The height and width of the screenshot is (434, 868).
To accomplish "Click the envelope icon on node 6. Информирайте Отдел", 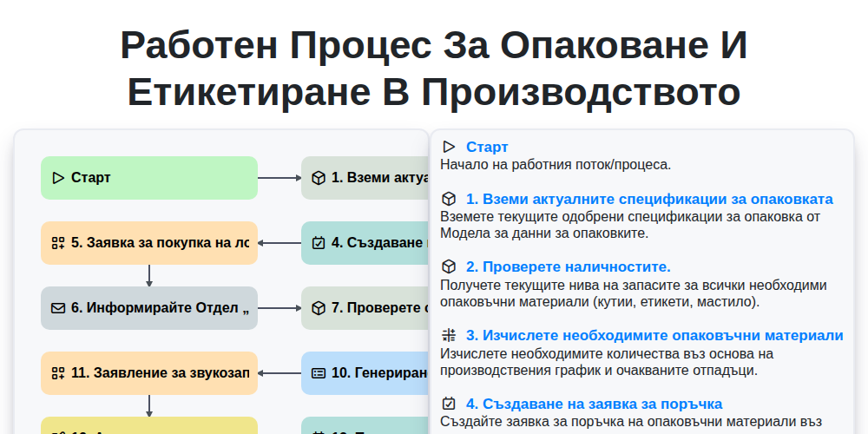I will coord(58,308).
